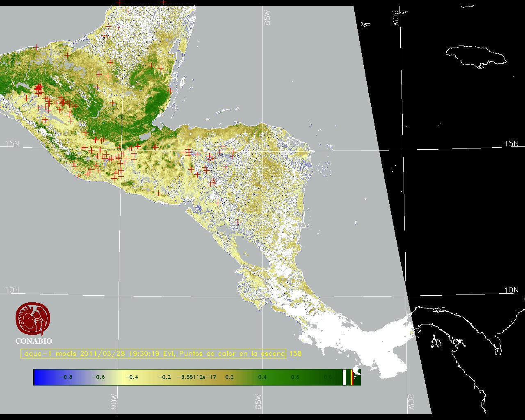Click the CONABIO logo emblem
Screen dimensions: 525x420
pos(33,319)
